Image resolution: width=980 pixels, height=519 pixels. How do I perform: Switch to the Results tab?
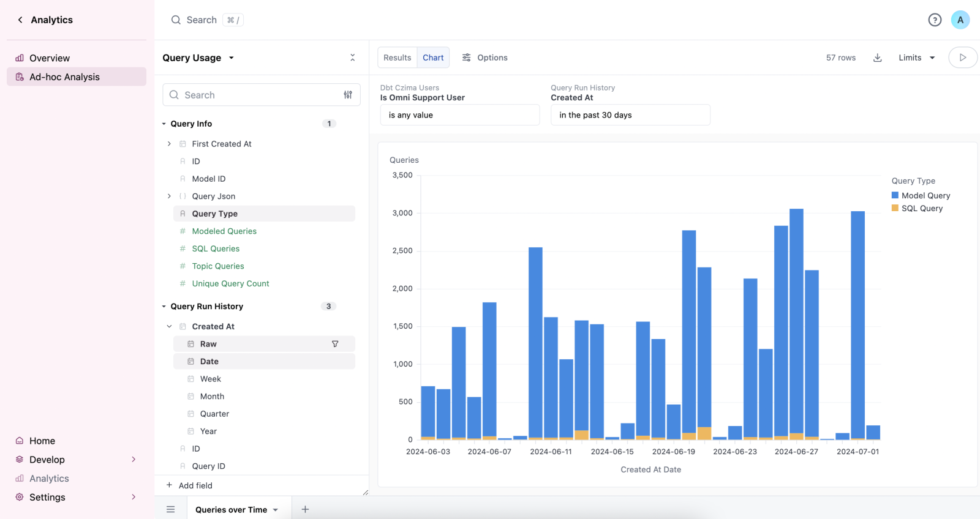[x=397, y=58]
